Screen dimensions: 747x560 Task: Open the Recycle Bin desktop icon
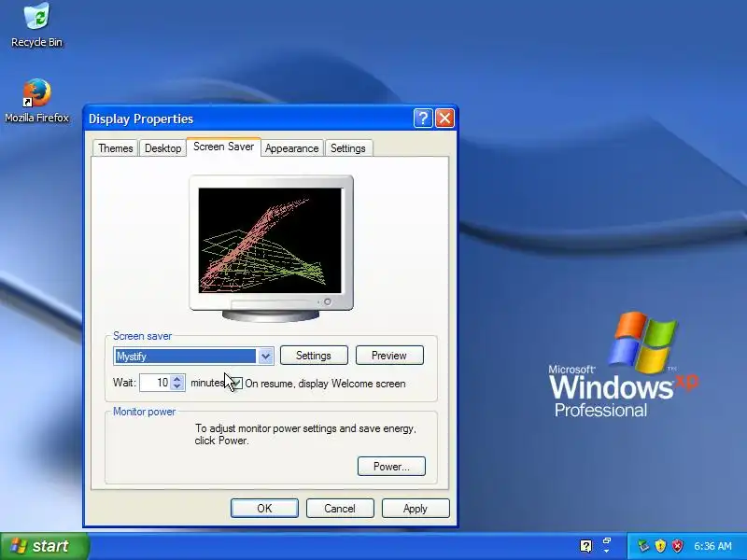tap(36, 25)
